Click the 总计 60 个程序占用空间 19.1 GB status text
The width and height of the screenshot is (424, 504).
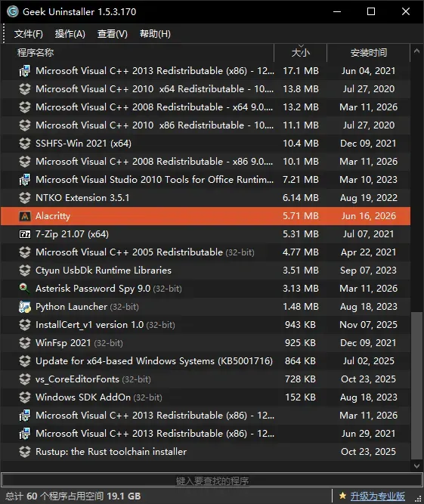click(x=73, y=496)
